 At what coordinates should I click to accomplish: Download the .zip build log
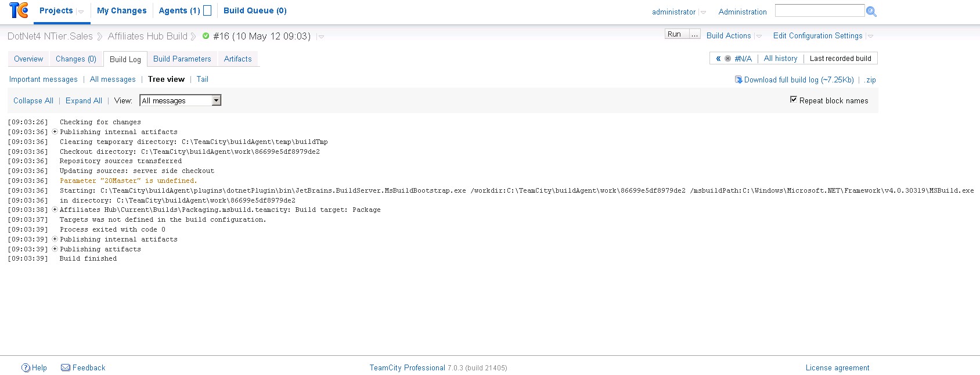tap(870, 80)
